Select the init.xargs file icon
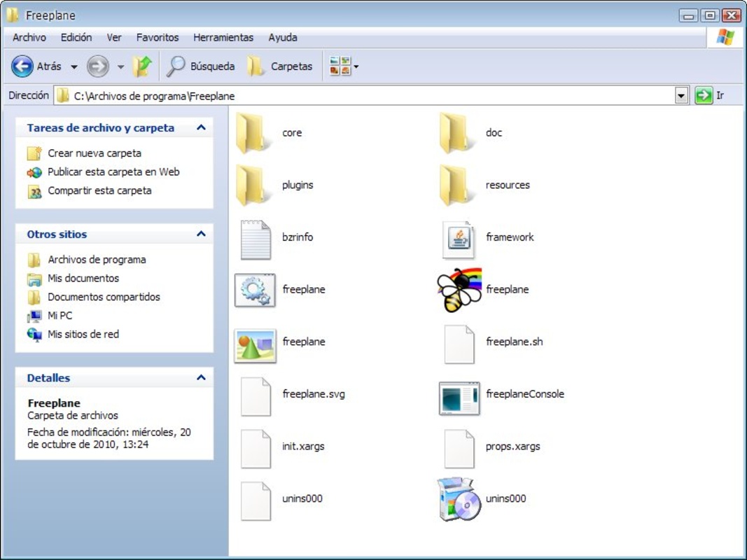The image size is (747, 560). click(256, 449)
